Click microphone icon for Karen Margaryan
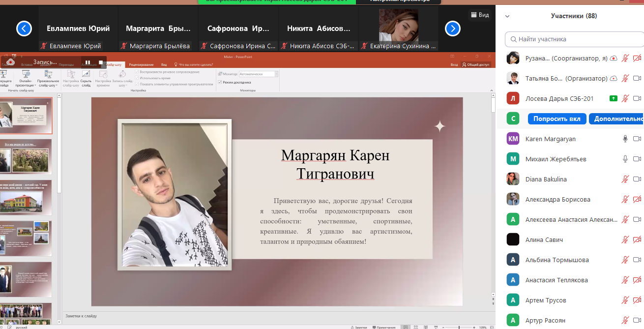The image size is (644, 329). point(625,139)
